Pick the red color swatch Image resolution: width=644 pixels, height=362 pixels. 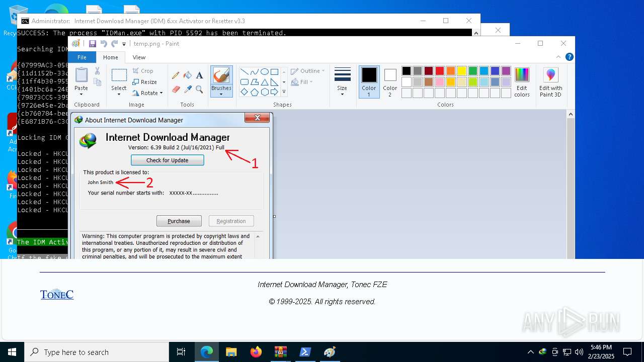(440, 71)
